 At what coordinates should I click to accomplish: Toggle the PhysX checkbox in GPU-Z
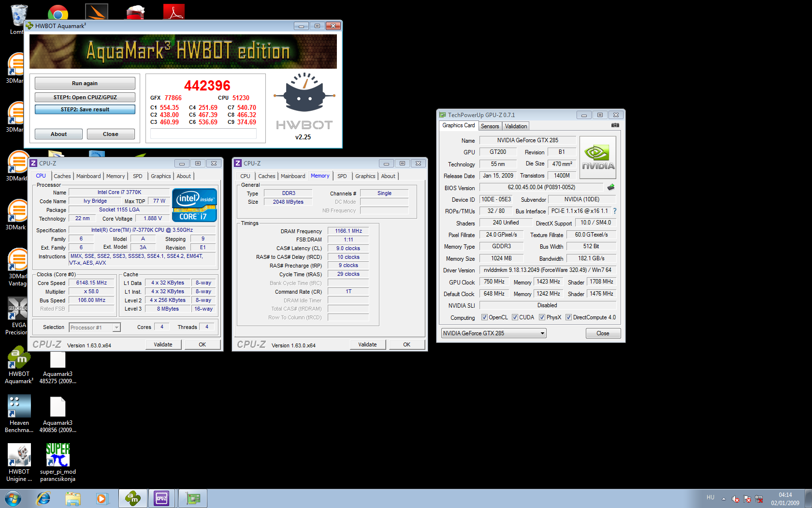[x=542, y=317]
